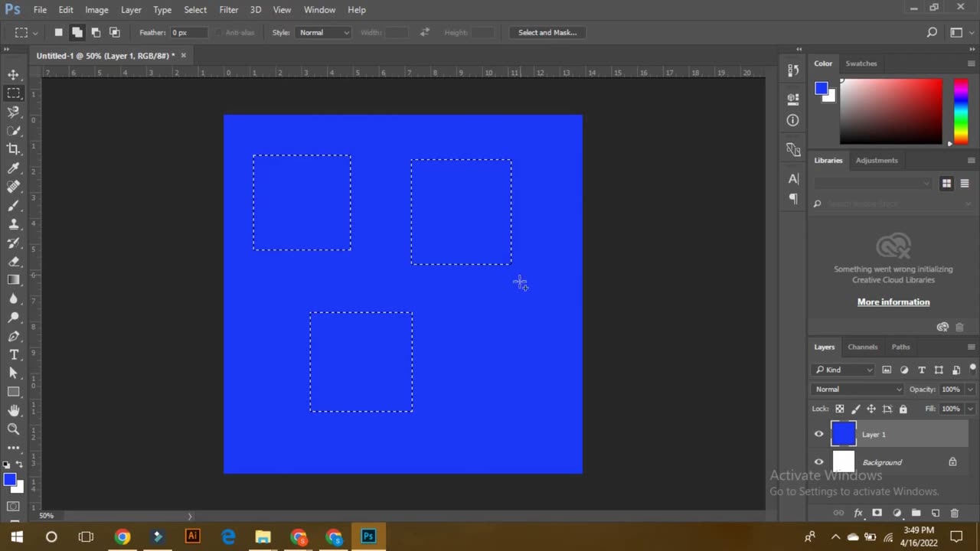The height and width of the screenshot is (551, 980).
Task: Toggle pixel layer filter
Action: click(887, 370)
